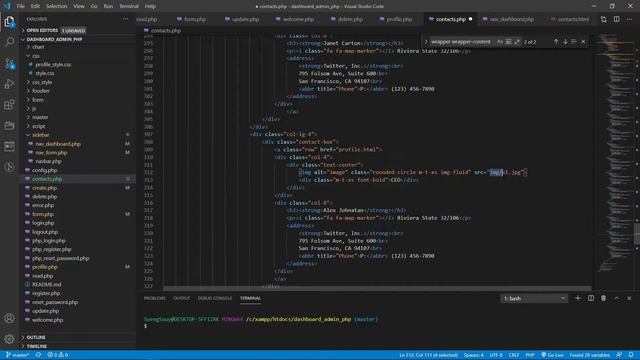Close the find widget

point(583,42)
